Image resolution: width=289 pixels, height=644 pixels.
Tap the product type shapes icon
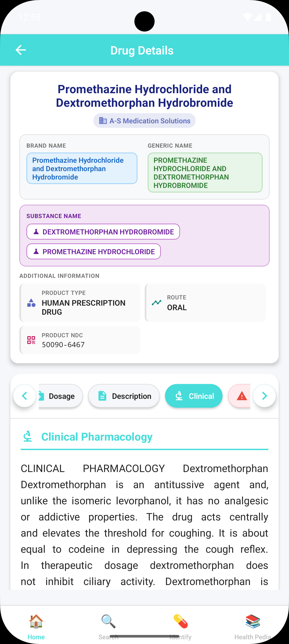(31, 303)
